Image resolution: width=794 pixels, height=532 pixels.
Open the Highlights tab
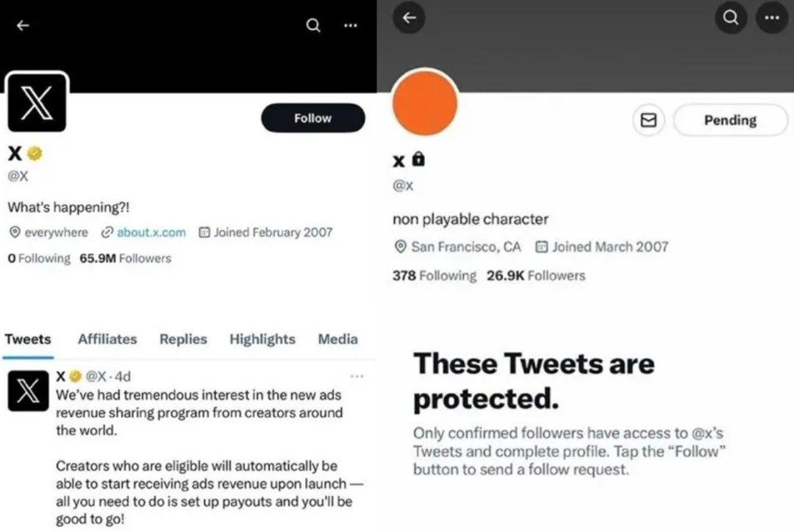(262, 339)
